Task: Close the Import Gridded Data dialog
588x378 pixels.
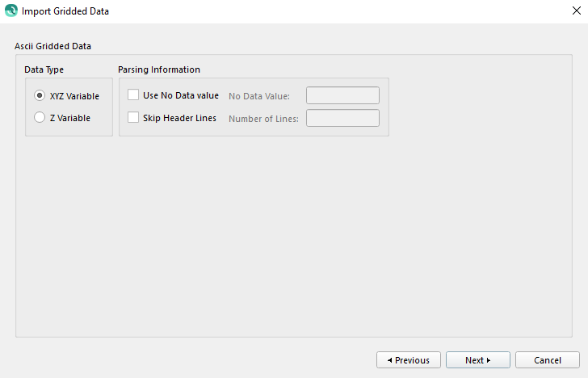Action: (575, 11)
